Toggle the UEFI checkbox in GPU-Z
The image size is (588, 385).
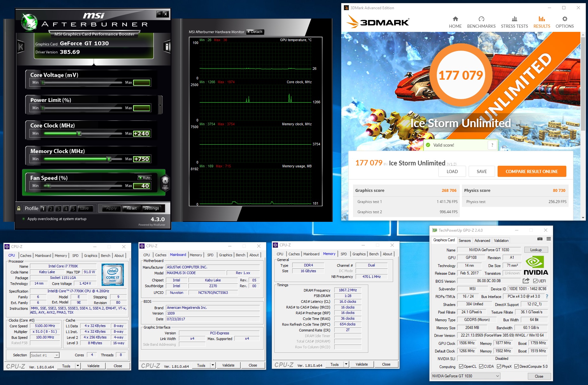pyautogui.click(x=535, y=281)
